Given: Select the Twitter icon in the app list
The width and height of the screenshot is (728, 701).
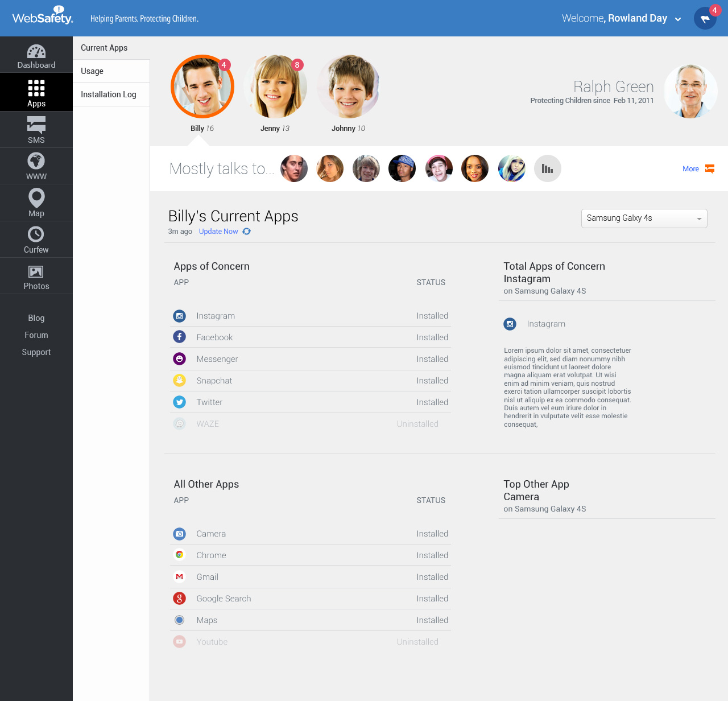Looking at the screenshot, I should click(x=179, y=402).
